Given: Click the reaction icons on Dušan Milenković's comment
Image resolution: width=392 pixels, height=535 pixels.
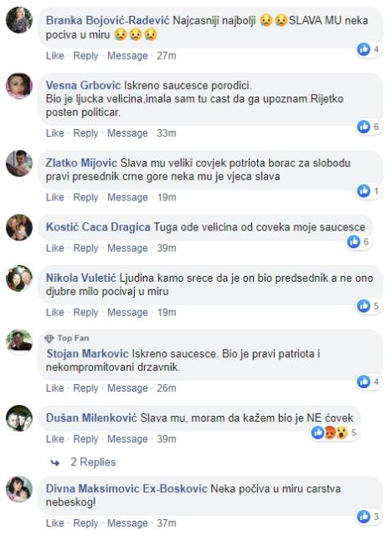Looking at the screenshot, I should [330, 433].
